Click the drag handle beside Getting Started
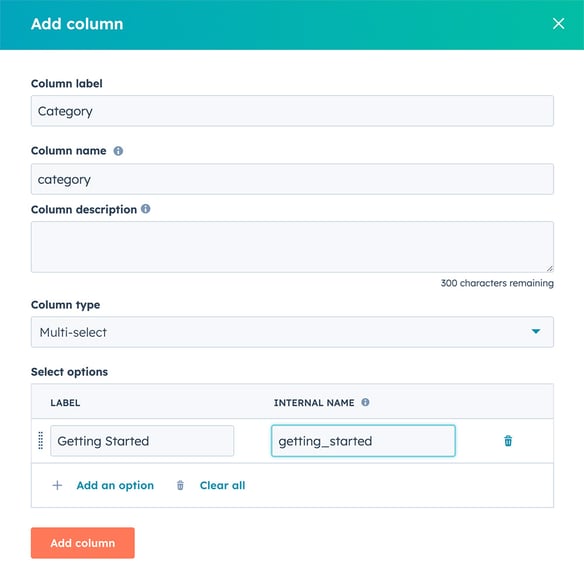The image size is (584, 575). [41, 441]
